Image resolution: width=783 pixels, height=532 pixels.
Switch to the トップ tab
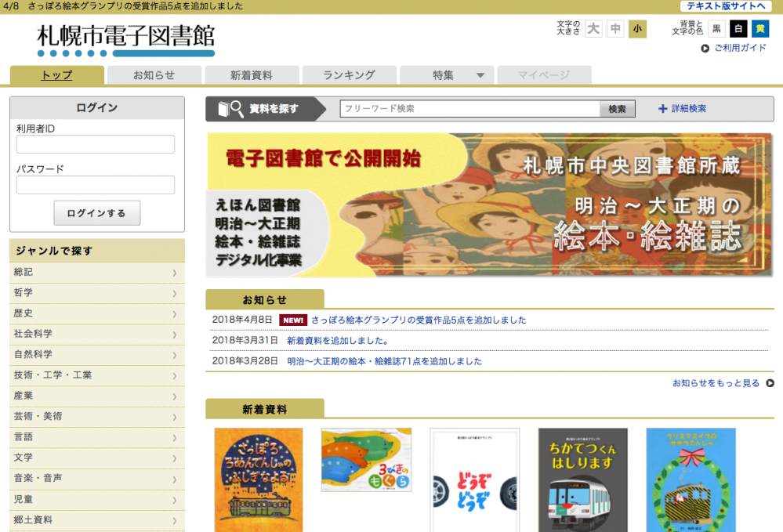click(57, 75)
